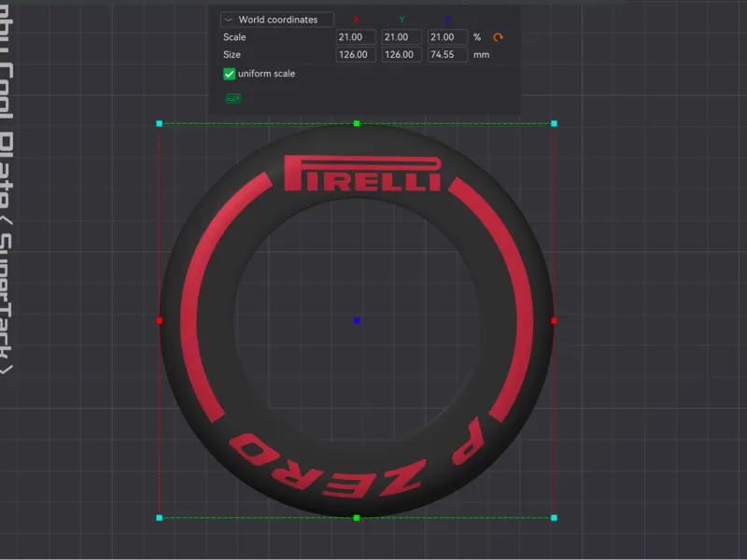Click the 'Size' row label

click(232, 55)
